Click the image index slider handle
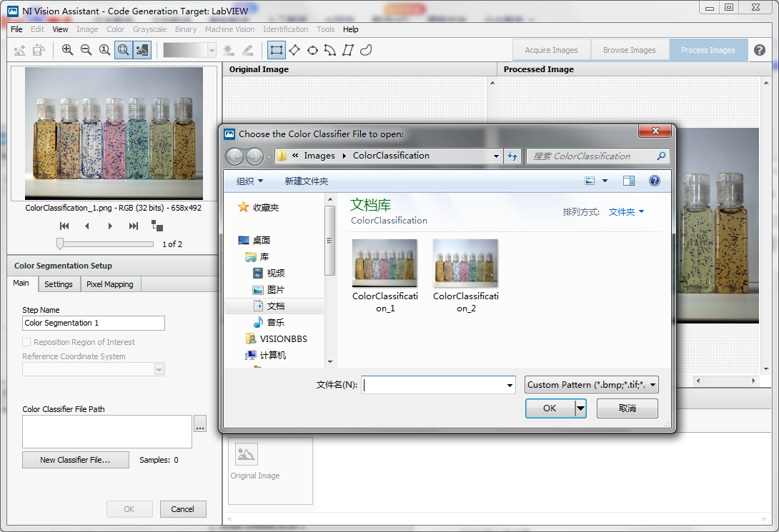The height and width of the screenshot is (532, 779). 61,244
